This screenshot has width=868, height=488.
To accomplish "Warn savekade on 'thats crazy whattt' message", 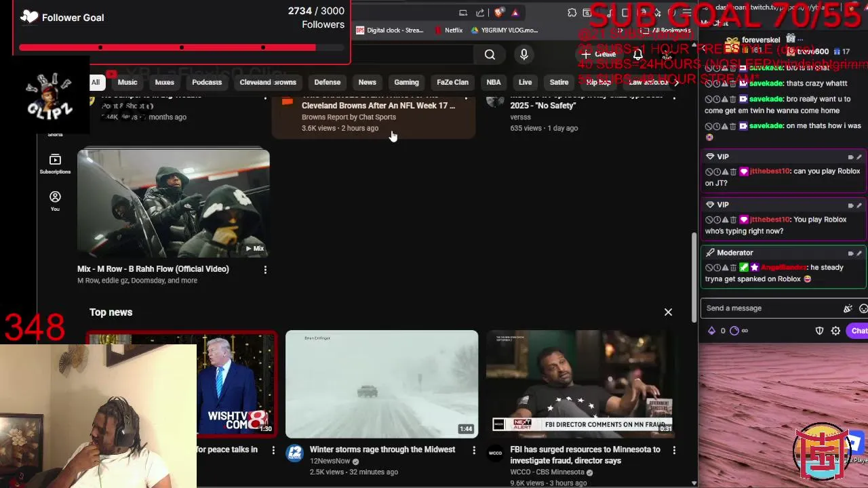I will [725, 85].
